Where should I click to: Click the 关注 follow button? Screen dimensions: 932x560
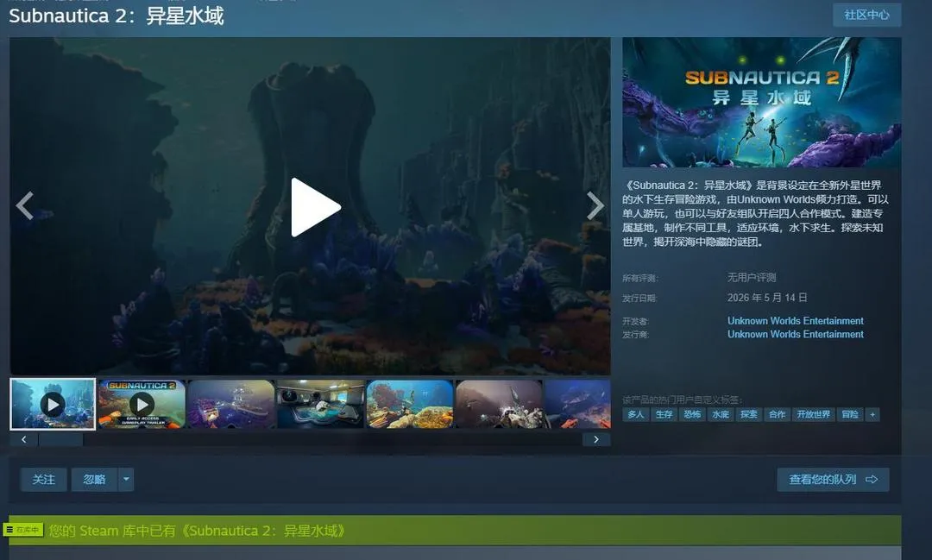(43, 479)
